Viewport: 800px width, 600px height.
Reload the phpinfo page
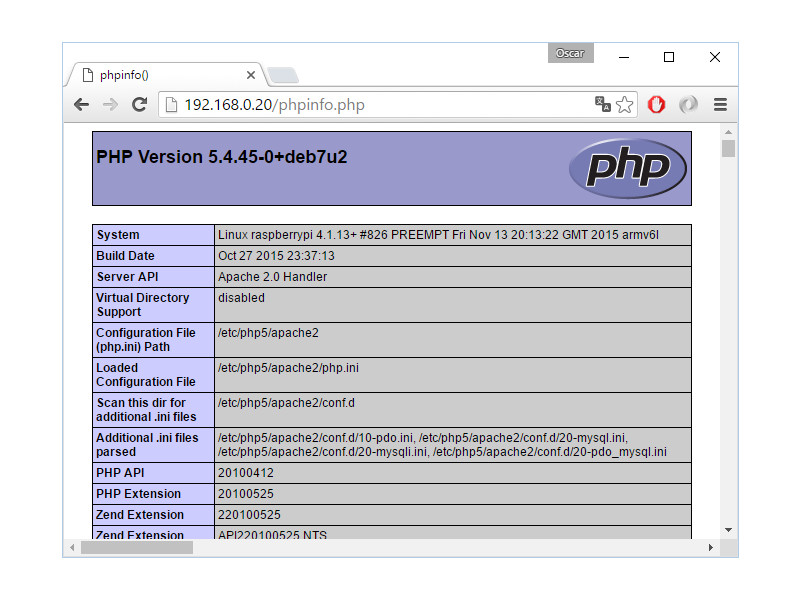tap(139, 105)
